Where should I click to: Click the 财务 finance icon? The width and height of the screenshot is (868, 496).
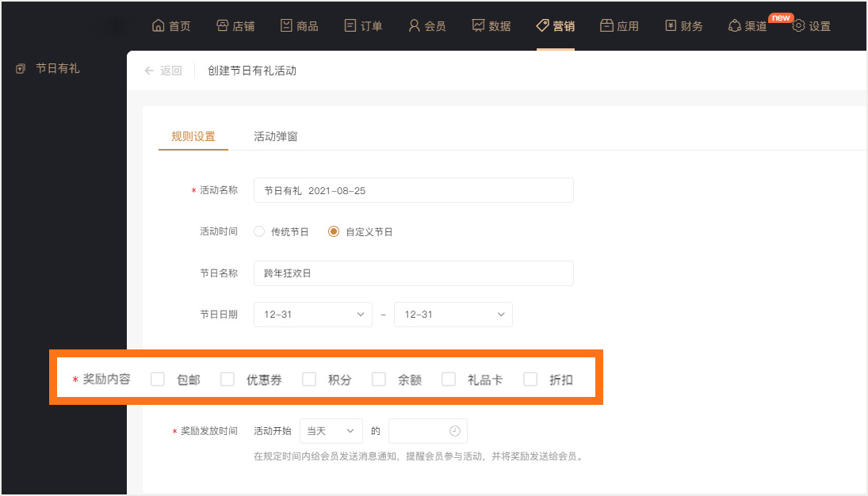pyautogui.click(x=671, y=25)
